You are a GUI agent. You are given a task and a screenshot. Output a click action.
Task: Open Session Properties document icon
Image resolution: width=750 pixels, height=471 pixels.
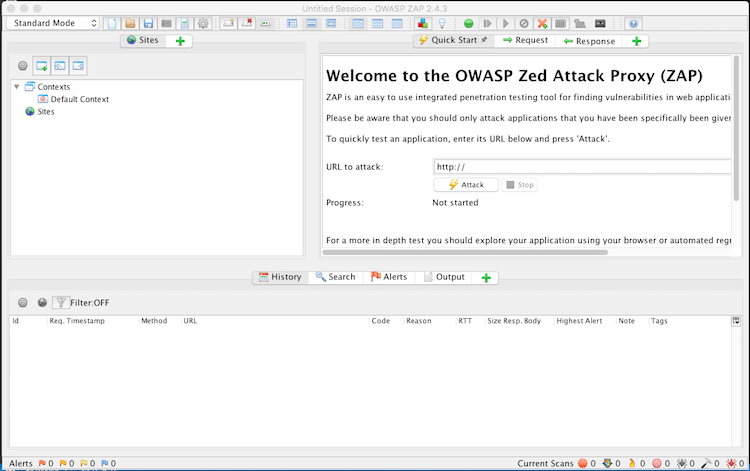tap(185, 23)
